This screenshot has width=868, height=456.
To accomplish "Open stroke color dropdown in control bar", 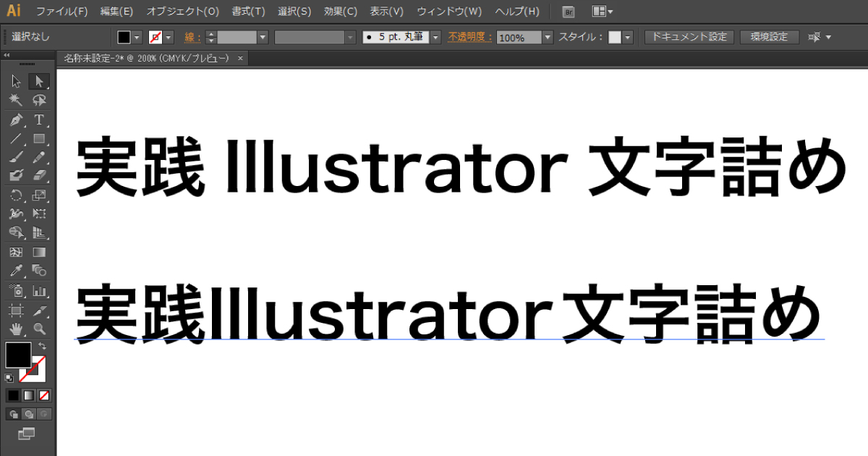I will coord(169,37).
